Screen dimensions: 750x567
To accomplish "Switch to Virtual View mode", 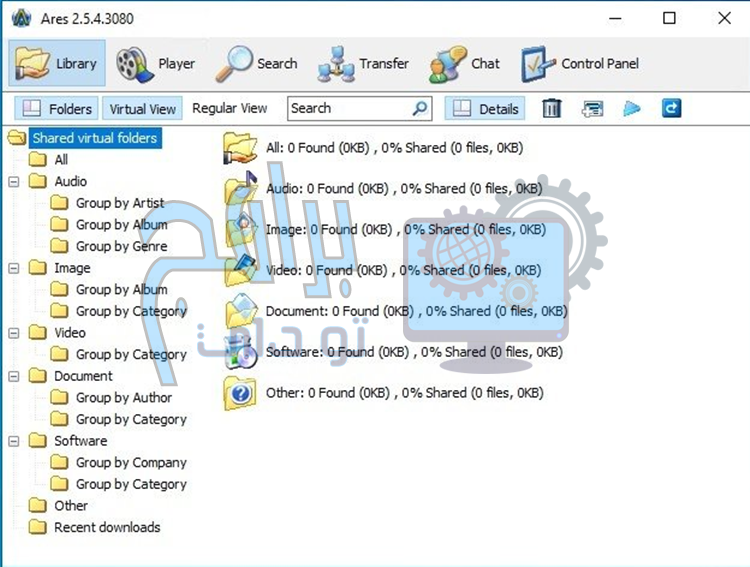I will point(142,109).
